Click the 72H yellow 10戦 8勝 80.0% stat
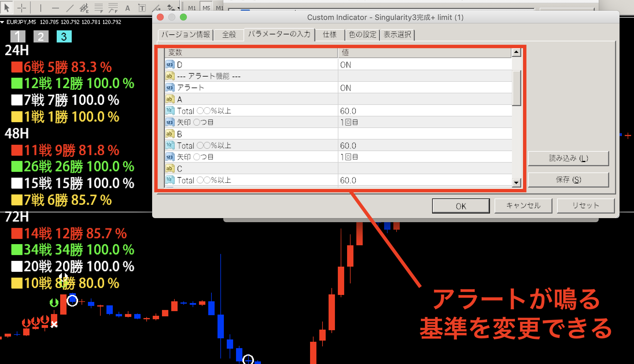Viewport: 634px width, 364px height. (65, 283)
